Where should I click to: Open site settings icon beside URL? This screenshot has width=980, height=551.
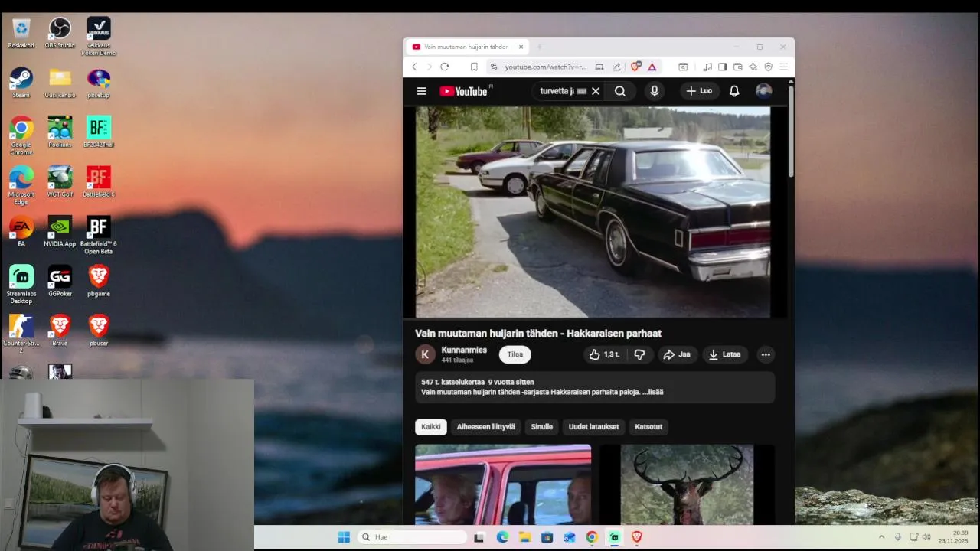(x=494, y=67)
